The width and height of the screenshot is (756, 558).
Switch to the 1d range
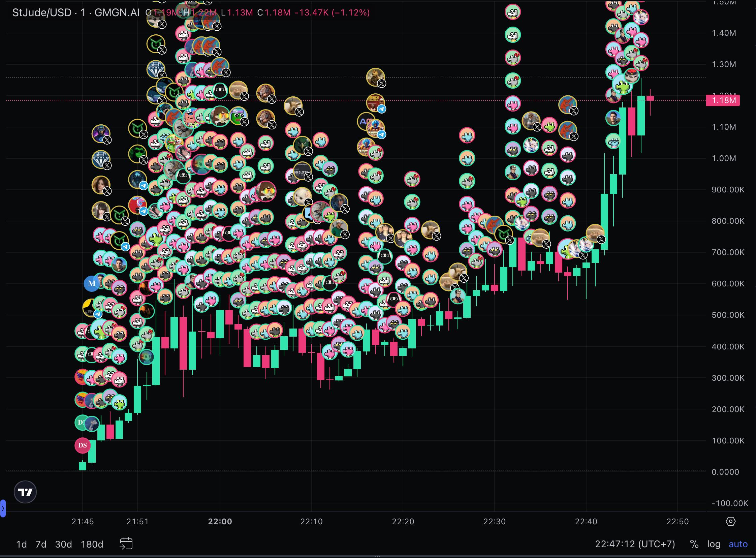[22, 544]
